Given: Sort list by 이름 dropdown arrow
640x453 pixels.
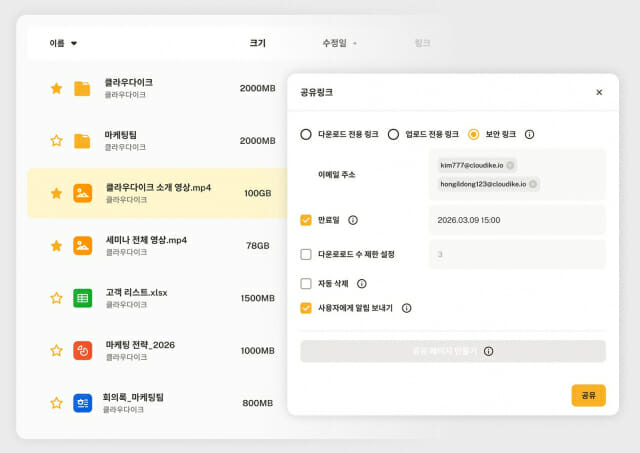Looking at the screenshot, I should [74, 43].
